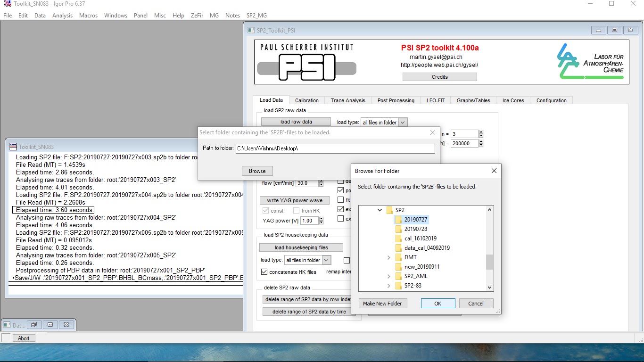The height and width of the screenshot is (362, 644).
Task: Switch to the Post Processing tab
Action: [396, 100]
